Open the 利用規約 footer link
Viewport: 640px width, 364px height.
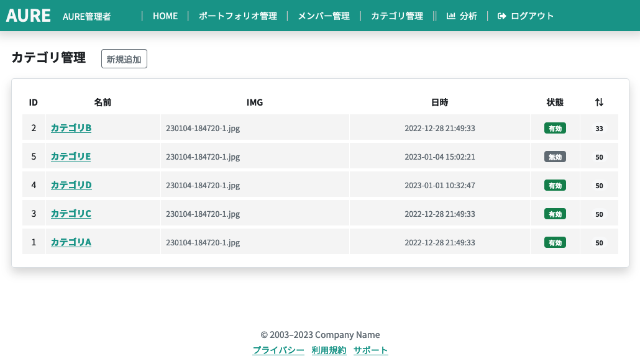(x=329, y=350)
